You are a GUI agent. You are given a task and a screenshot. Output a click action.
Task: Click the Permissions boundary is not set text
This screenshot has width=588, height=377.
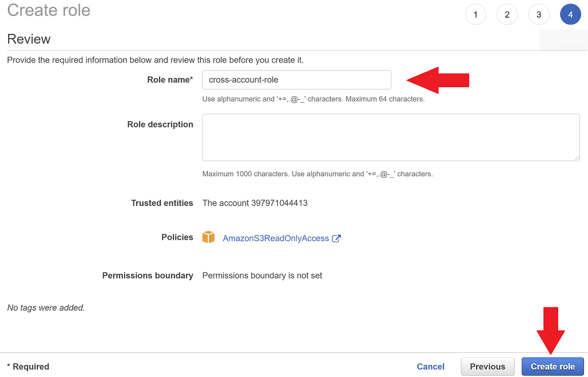click(262, 275)
